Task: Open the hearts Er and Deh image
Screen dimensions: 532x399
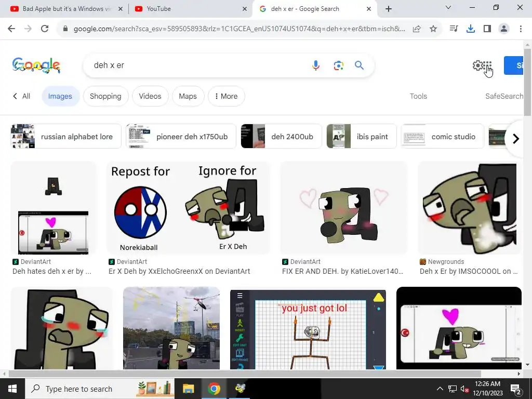Action: click(x=343, y=208)
